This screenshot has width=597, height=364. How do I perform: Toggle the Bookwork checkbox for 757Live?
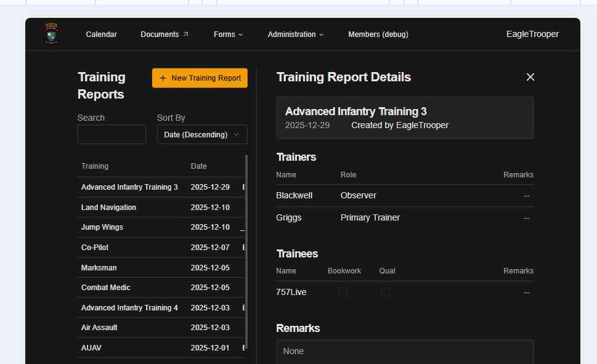343,292
